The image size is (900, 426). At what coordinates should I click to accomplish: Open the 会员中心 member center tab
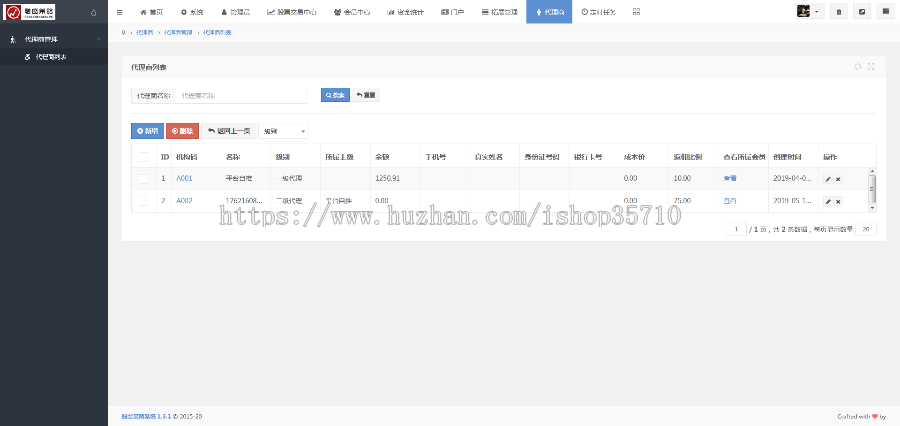[x=352, y=11]
